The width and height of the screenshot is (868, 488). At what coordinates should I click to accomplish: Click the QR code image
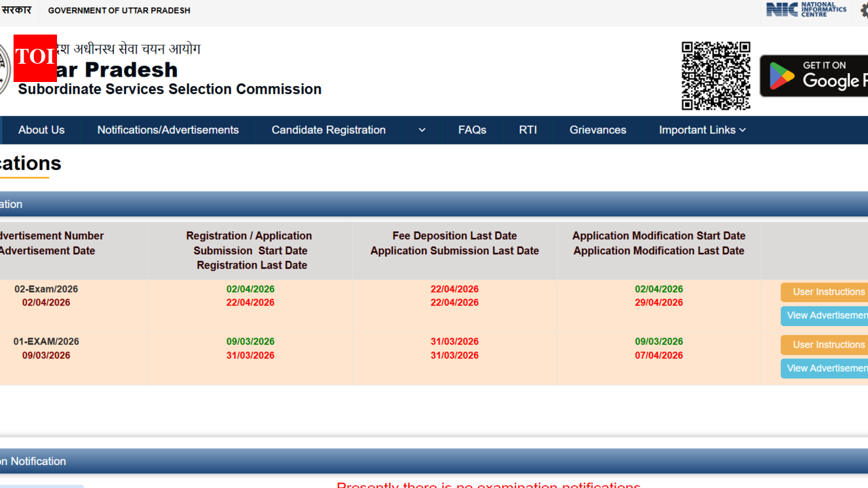click(715, 75)
